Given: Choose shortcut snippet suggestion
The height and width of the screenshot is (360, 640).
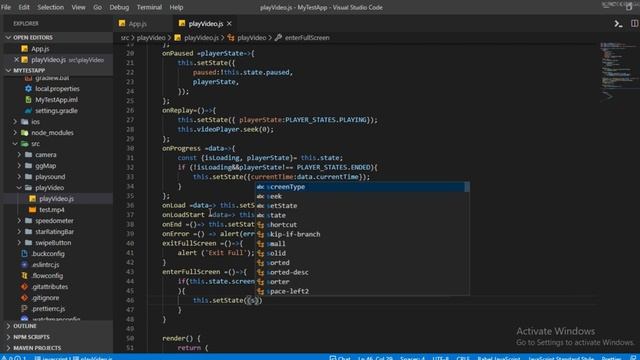Looking at the screenshot, I should click(362, 225).
